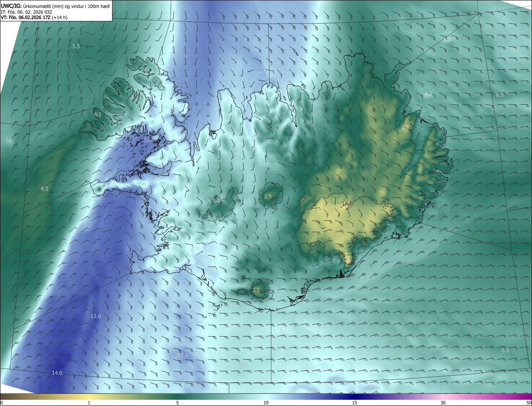
Task: Click the 14.0 value label
Action: click(57, 373)
